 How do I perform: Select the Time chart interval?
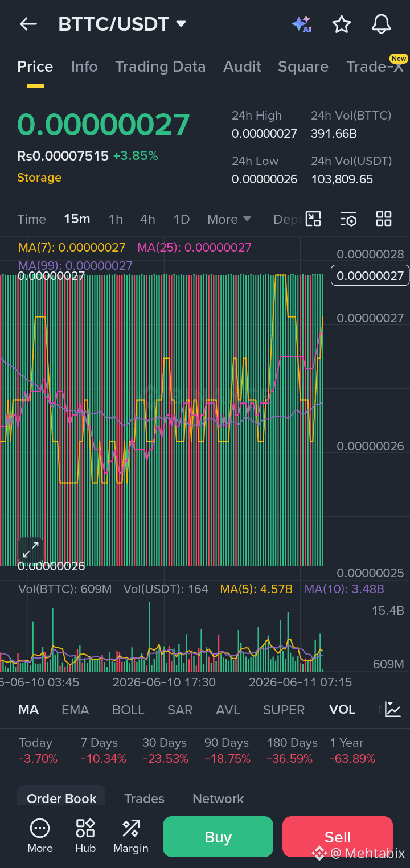coord(32,219)
